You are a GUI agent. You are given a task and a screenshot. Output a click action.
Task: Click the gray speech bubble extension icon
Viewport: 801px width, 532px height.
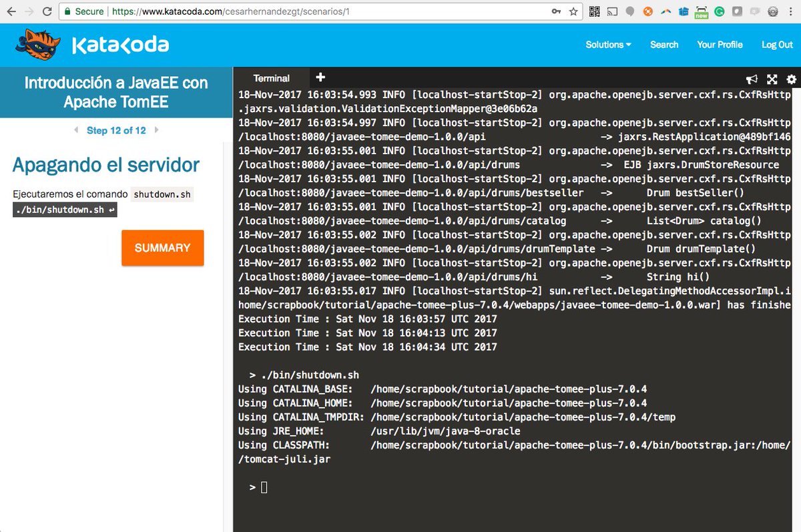click(629, 11)
